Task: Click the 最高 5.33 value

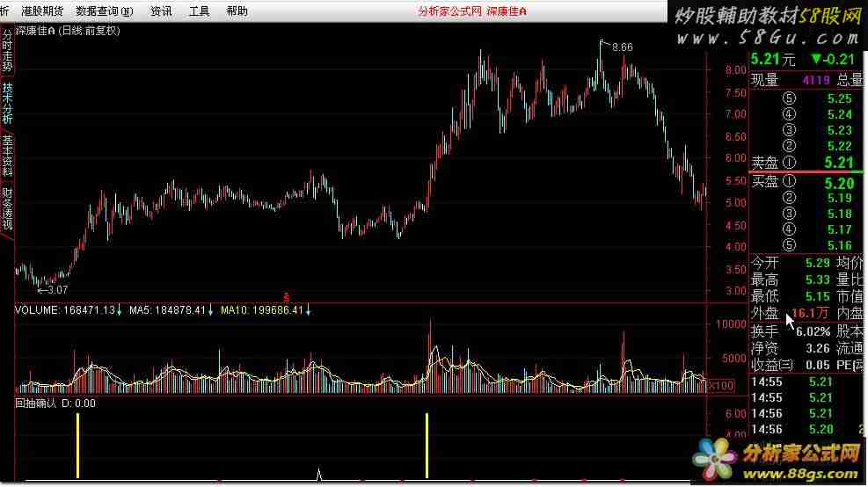Action: coord(818,280)
